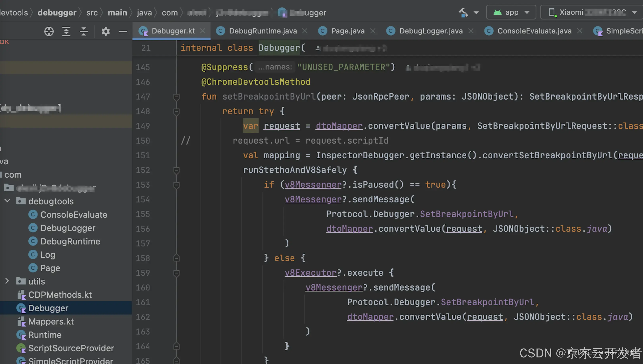Hide the project panel with minus icon
The width and height of the screenshot is (643, 364).
tap(123, 31)
